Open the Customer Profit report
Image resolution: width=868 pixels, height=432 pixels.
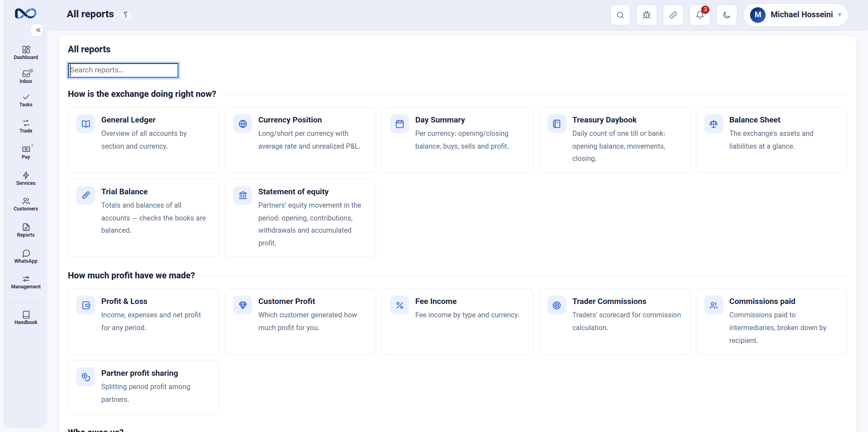[x=300, y=321]
